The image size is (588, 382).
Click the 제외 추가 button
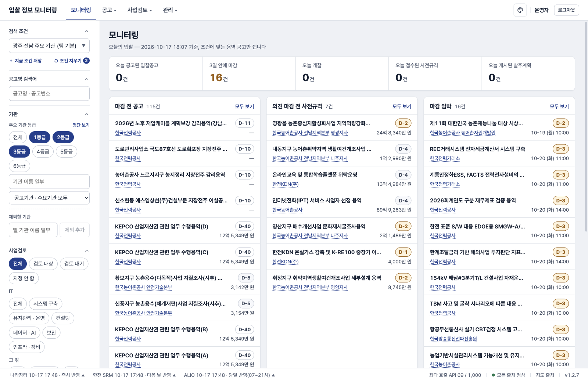(x=75, y=230)
